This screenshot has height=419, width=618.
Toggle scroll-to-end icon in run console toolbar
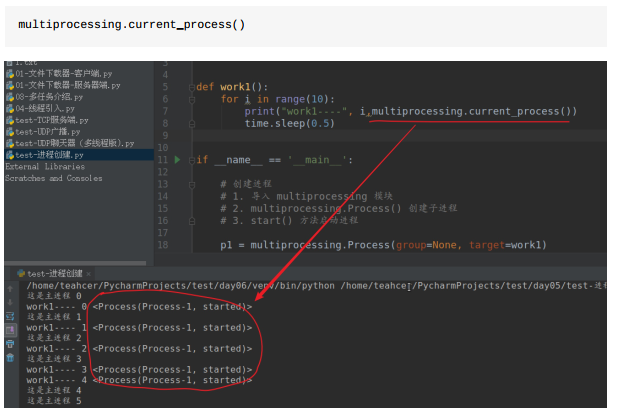tap(10, 330)
